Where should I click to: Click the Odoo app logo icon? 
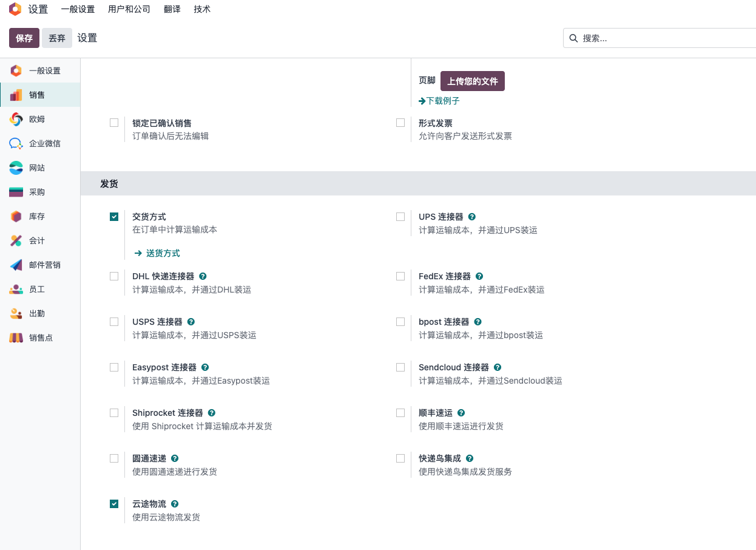tap(15, 9)
